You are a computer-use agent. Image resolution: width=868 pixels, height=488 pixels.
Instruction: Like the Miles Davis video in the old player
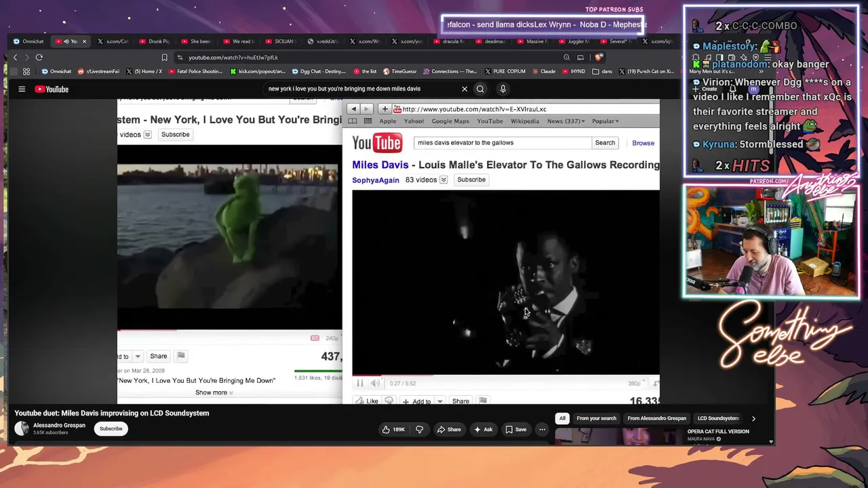[367, 401]
